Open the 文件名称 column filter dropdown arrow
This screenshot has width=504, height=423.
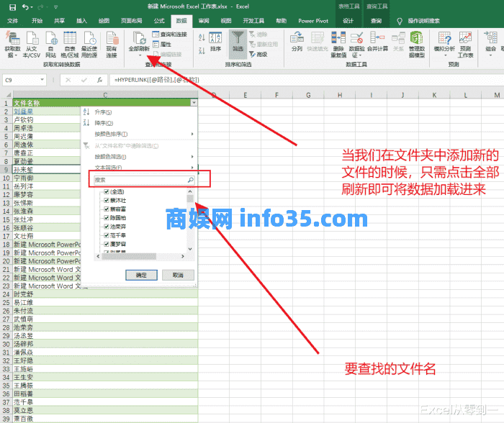(x=194, y=104)
